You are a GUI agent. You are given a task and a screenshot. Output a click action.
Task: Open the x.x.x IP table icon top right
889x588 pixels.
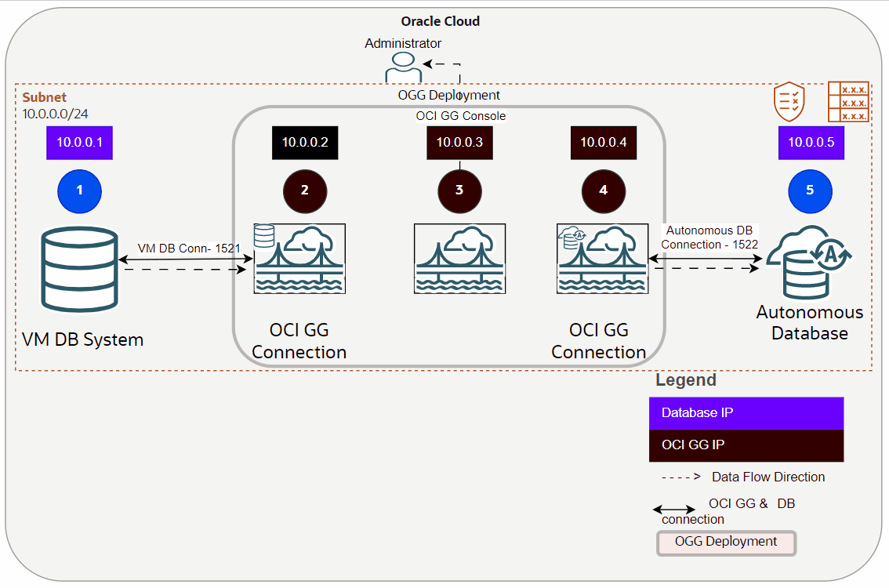(847, 102)
